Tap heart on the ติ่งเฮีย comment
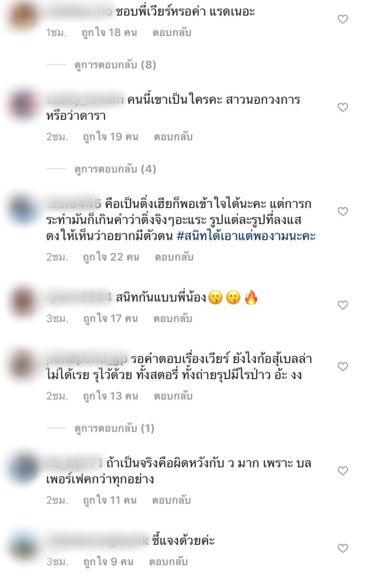367x588 pixels. pos(343,212)
